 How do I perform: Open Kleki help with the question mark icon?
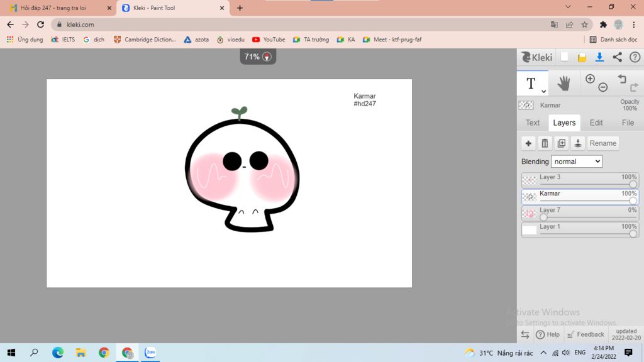tap(635, 57)
